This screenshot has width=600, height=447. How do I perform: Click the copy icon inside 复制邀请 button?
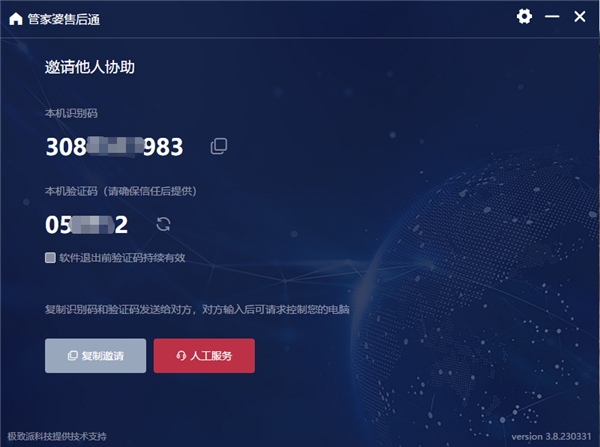[x=73, y=356]
